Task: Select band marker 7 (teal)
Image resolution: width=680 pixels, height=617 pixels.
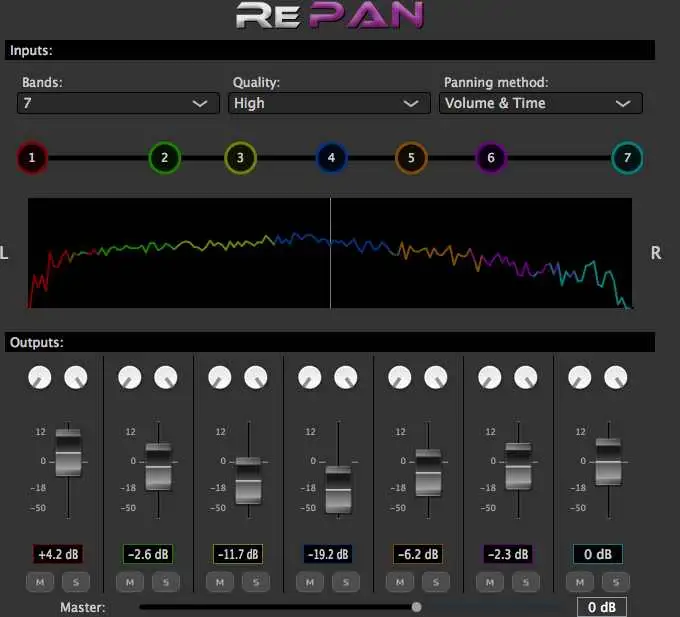Action: tap(627, 157)
